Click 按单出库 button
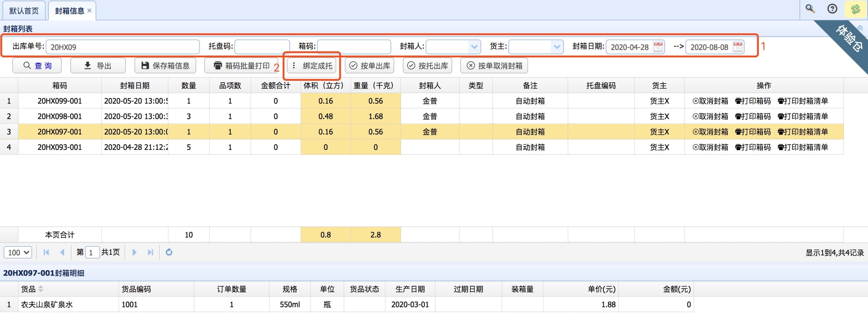Viewport: 868px width, 322px height. (x=369, y=65)
